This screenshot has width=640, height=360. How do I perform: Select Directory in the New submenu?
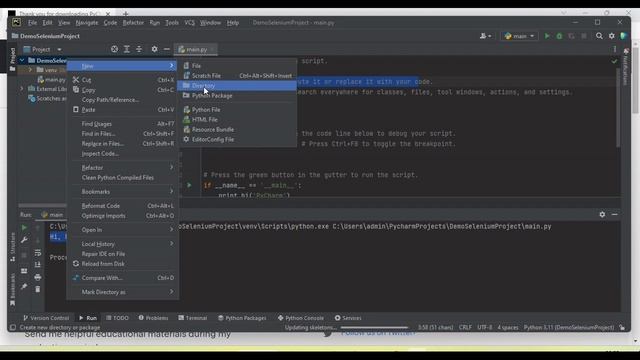click(237, 85)
